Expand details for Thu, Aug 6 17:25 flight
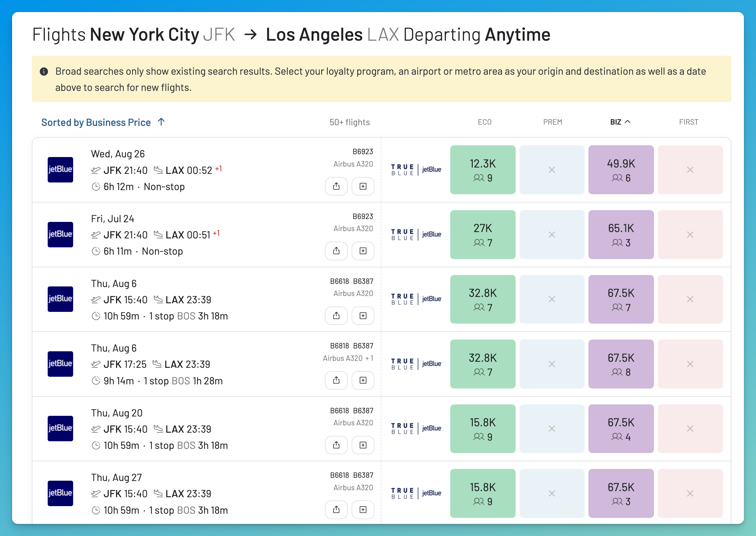756x536 pixels. coord(363,381)
